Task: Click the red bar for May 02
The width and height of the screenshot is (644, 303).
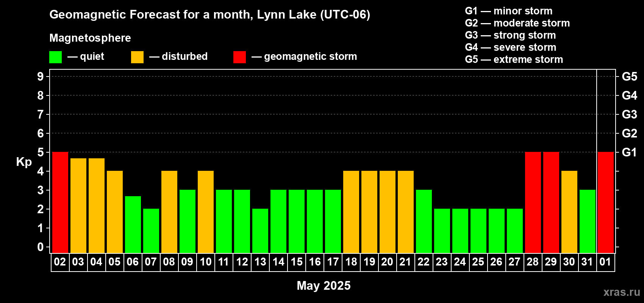Action: [60, 202]
